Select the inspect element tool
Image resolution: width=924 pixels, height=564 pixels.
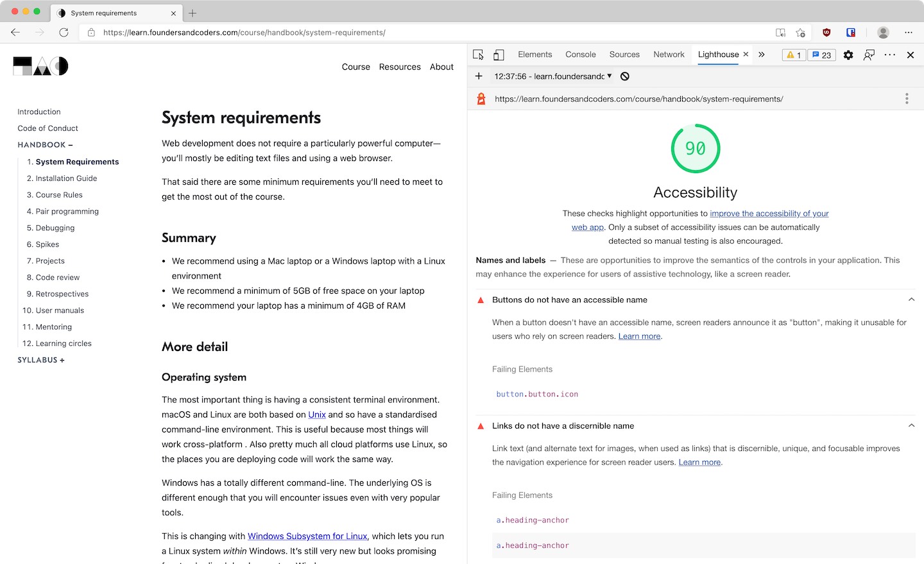point(478,55)
